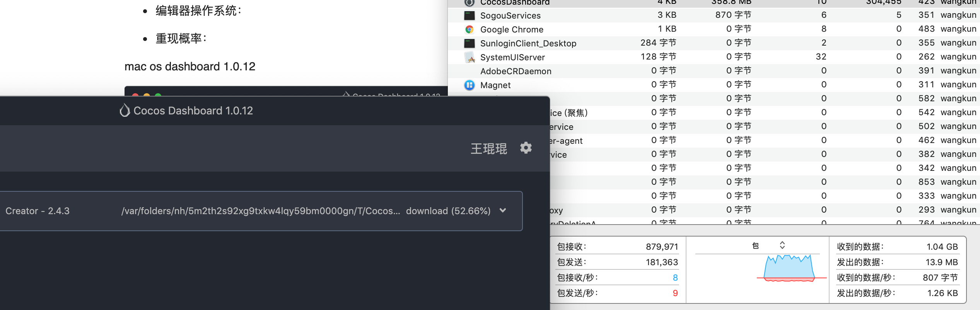This screenshot has height=310, width=980.
Task: Click the SystemUIServer process icon
Action: tap(469, 57)
